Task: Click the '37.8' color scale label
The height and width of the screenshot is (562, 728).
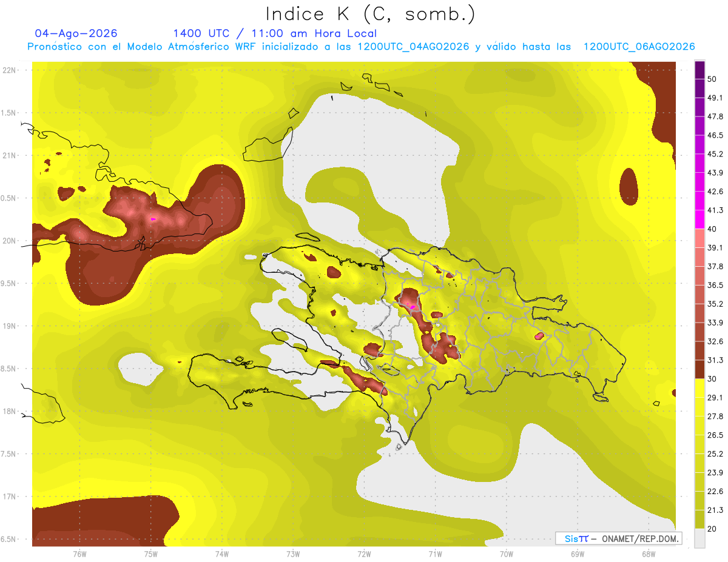Action: [x=715, y=266]
